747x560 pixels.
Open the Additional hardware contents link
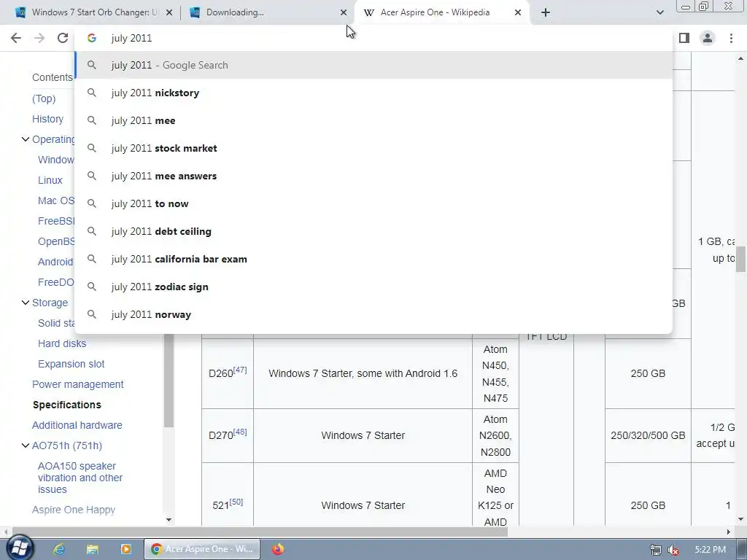pos(77,426)
